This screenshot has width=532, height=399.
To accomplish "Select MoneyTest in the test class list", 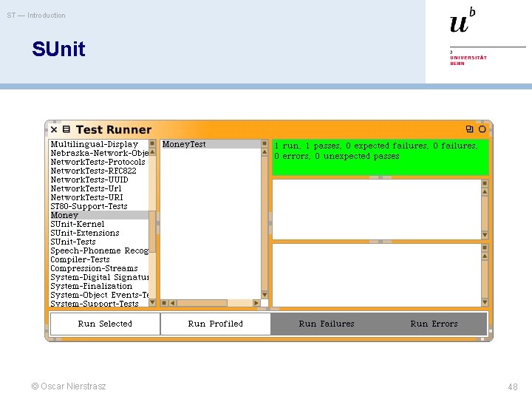I will coord(211,144).
